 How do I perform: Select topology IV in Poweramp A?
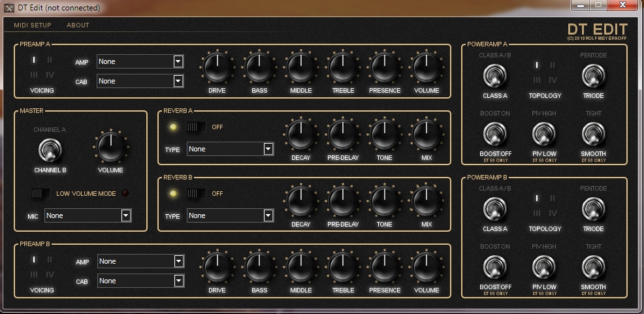[553, 80]
